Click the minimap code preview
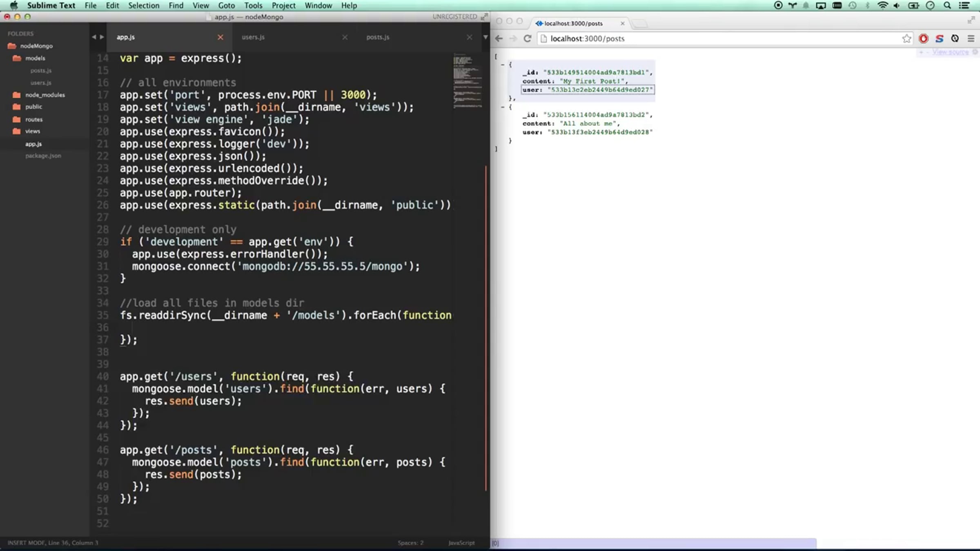This screenshot has width=980, height=551. [x=467, y=82]
